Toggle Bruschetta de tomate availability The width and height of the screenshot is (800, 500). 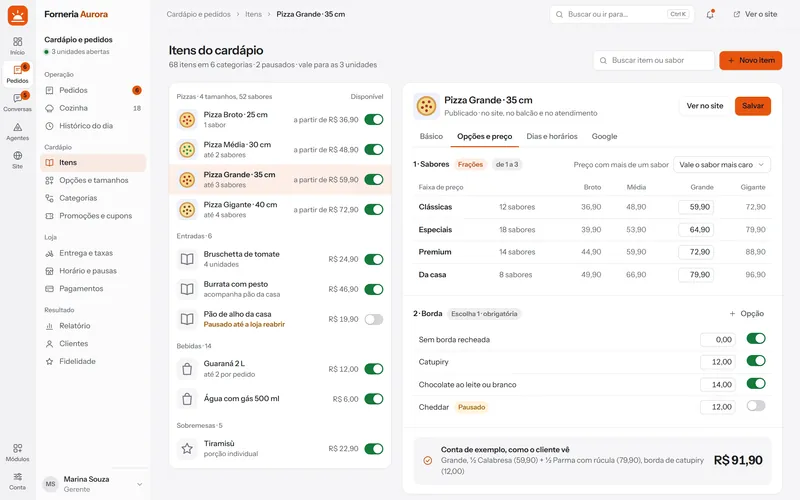(374, 259)
